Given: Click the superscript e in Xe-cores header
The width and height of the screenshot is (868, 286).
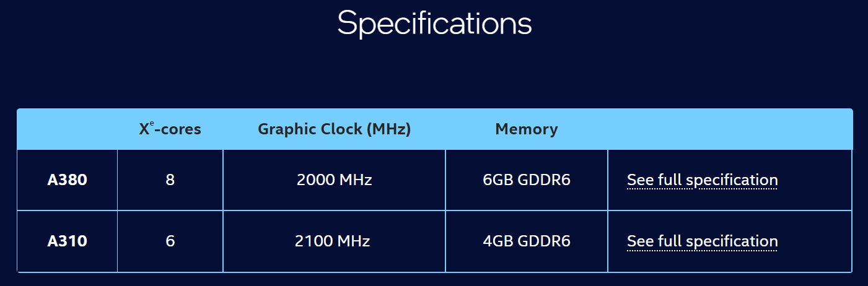Looking at the screenshot, I should [152, 123].
